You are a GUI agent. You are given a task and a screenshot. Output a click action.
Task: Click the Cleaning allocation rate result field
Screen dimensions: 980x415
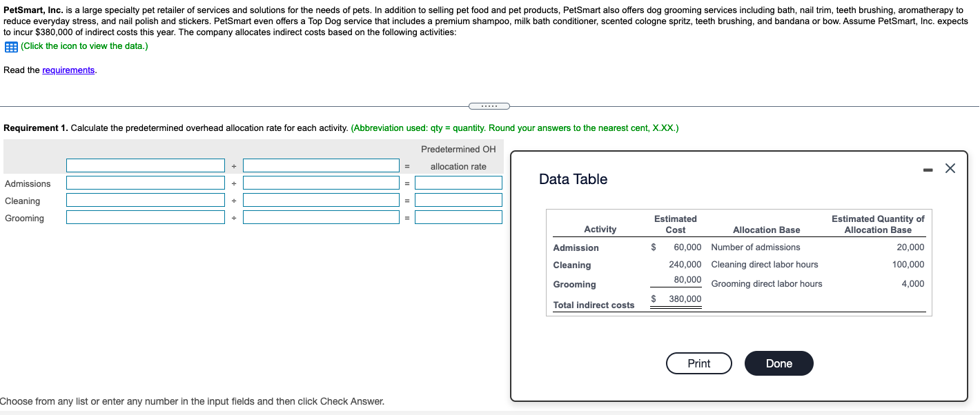pyautogui.click(x=458, y=200)
